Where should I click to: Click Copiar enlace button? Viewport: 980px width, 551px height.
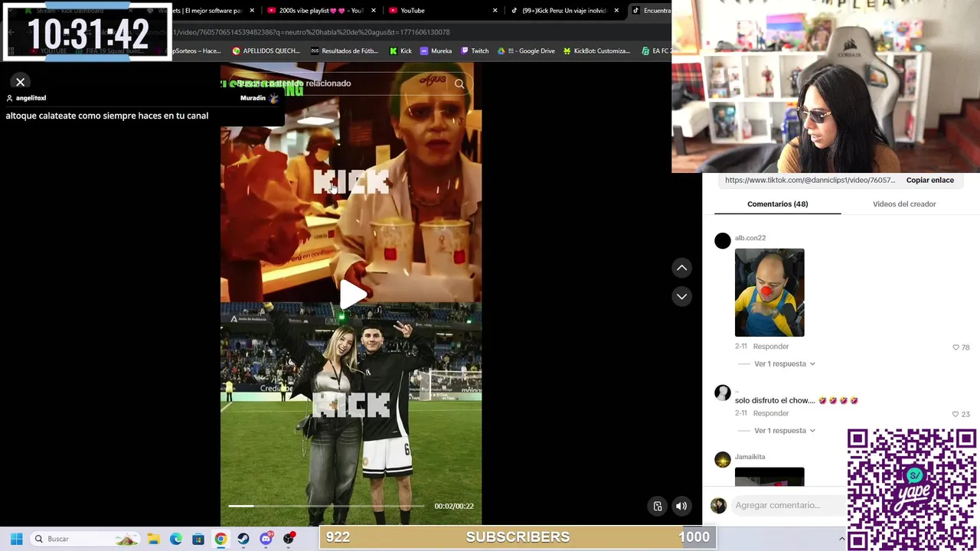coord(930,180)
